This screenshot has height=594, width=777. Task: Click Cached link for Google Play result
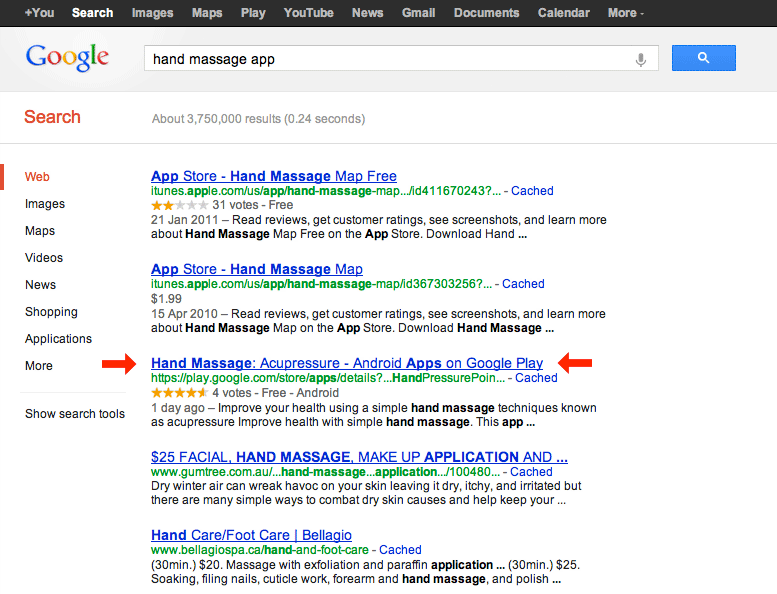(536, 378)
